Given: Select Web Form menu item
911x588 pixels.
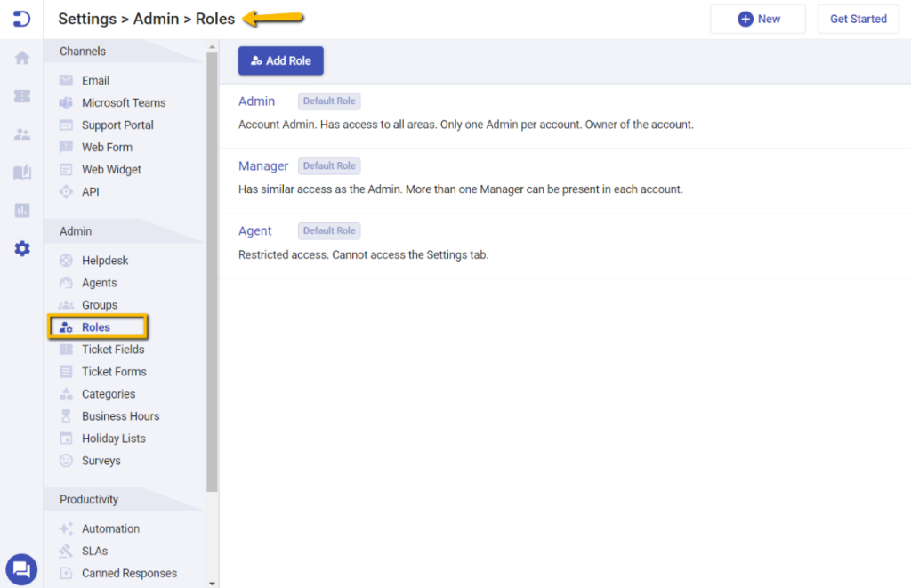Looking at the screenshot, I should [107, 147].
